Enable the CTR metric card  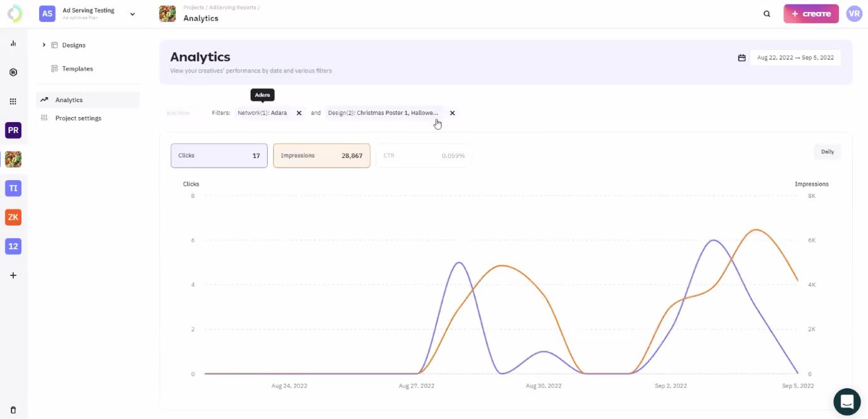click(x=424, y=155)
